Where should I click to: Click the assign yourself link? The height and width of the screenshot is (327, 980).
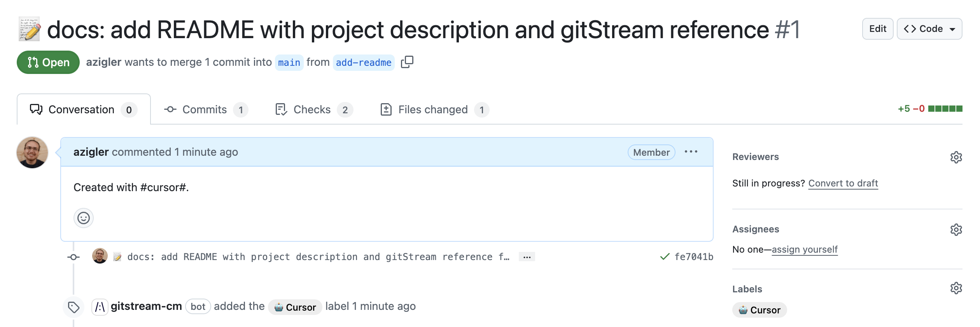[804, 250]
